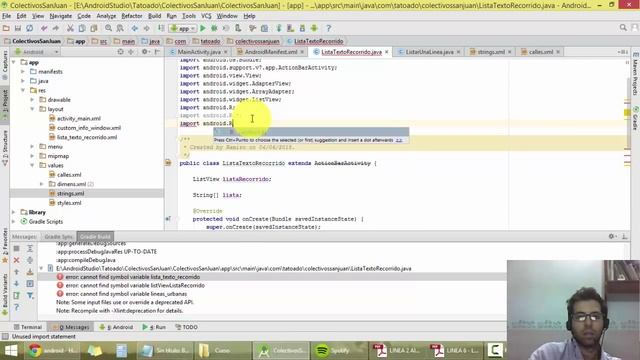640x360 pixels.
Task: Click the scroll from source target icon
Action: click(120, 52)
